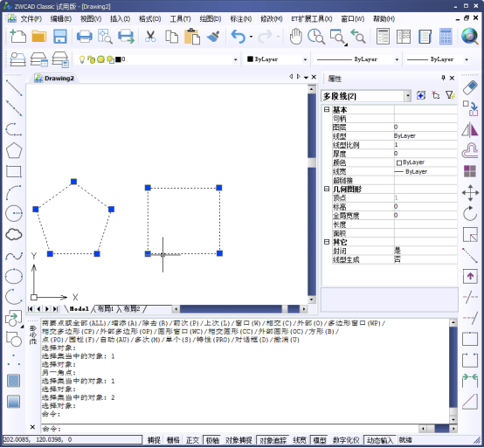Click the 动态输入 status bar button
Image resolution: width=484 pixels, height=448 pixels.
pyautogui.click(x=379, y=440)
